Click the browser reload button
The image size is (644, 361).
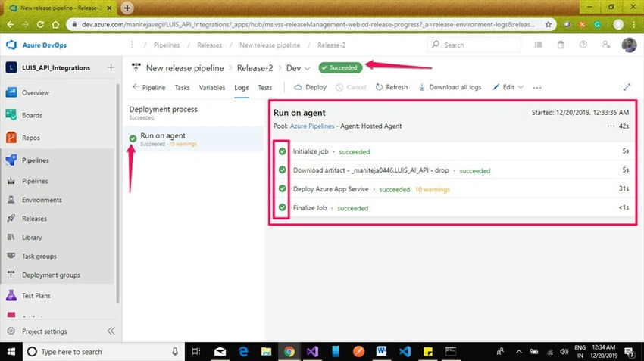40,25
